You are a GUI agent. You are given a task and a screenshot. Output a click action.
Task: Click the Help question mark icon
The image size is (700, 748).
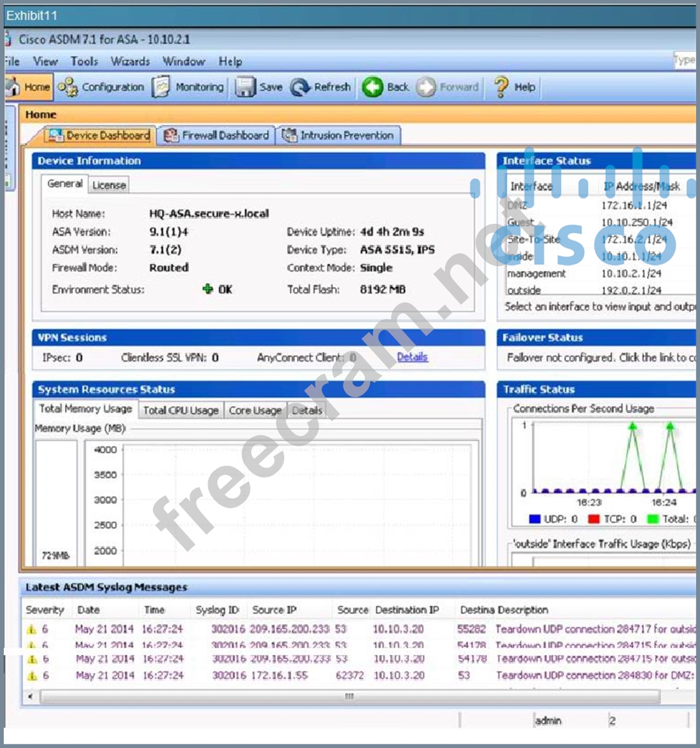501,87
